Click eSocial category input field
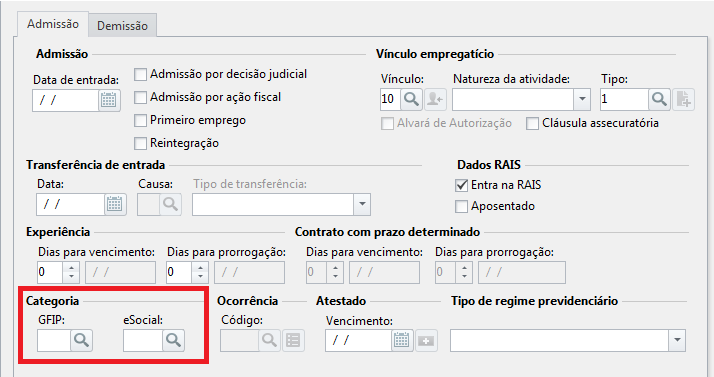Viewport: 714px width, 377px height. [143, 340]
